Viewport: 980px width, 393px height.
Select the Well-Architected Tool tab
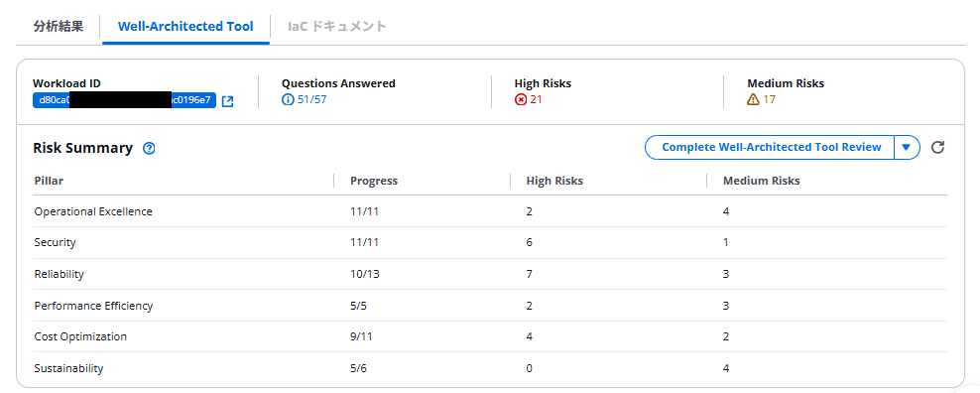point(185,26)
